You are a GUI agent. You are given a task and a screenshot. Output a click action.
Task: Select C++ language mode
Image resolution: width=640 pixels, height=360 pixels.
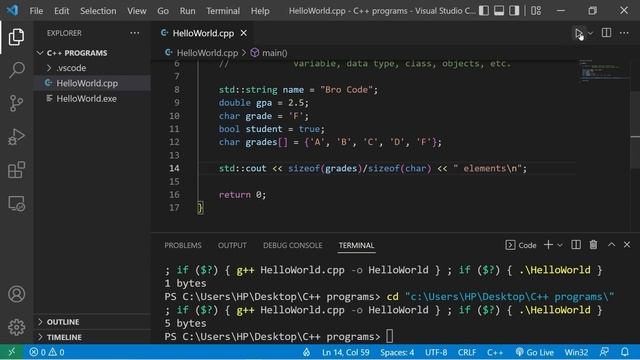[x=494, y=352]
